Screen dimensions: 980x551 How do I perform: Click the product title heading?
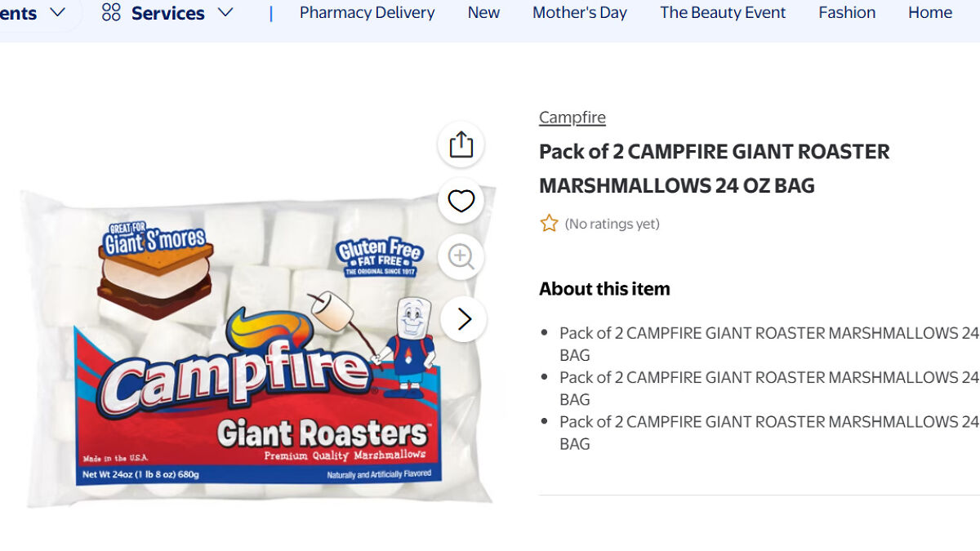[x=714, y=168]
